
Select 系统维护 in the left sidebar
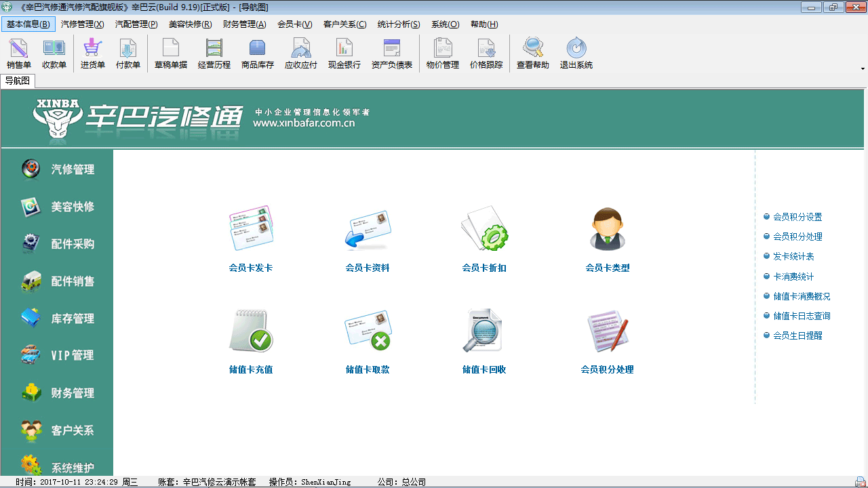click(x=57, y=466)
